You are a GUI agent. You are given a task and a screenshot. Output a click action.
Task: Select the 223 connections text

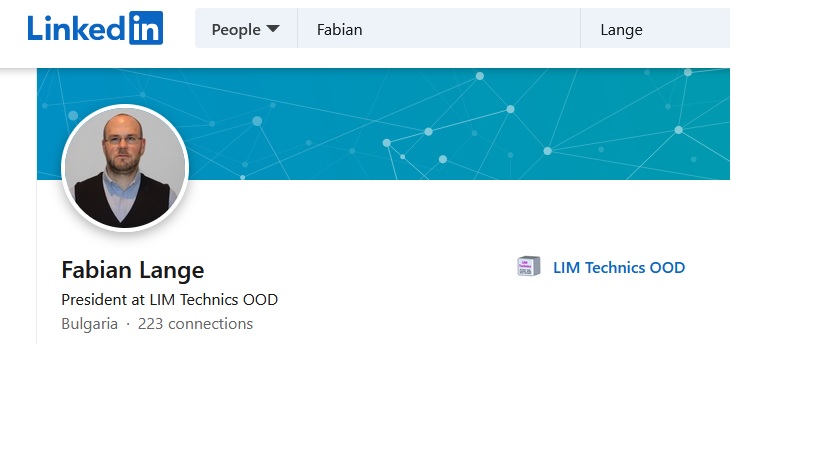click(x=195, y=324)
